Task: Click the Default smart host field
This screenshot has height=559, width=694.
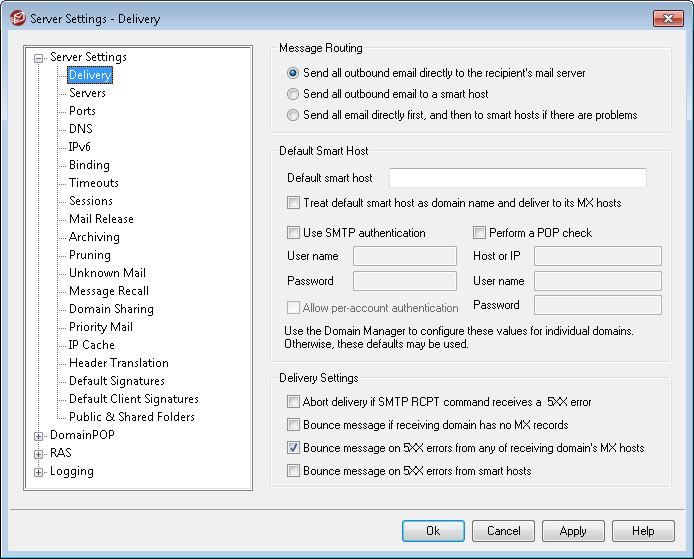Action: click(517, 178)
